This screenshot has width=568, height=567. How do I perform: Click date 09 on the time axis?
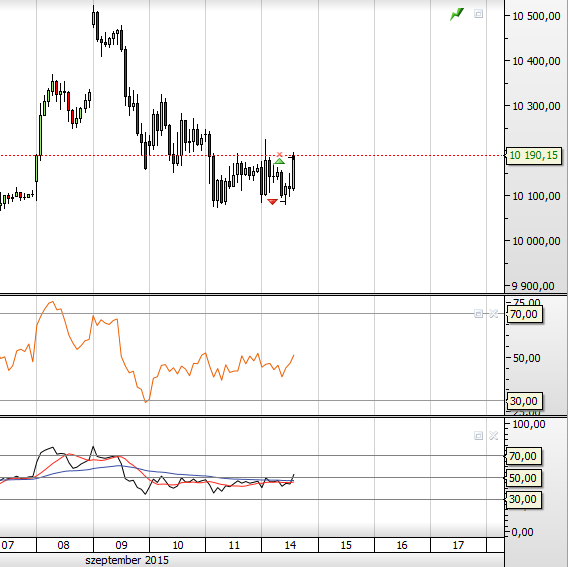(x=121, y=545)
